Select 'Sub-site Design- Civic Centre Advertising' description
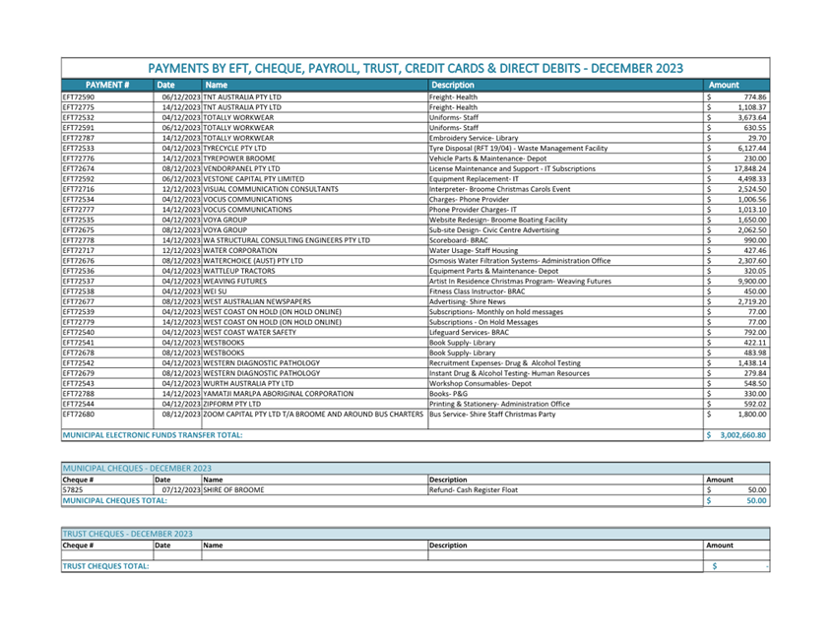This screenshot has height=644, width=833. (494, 230)
